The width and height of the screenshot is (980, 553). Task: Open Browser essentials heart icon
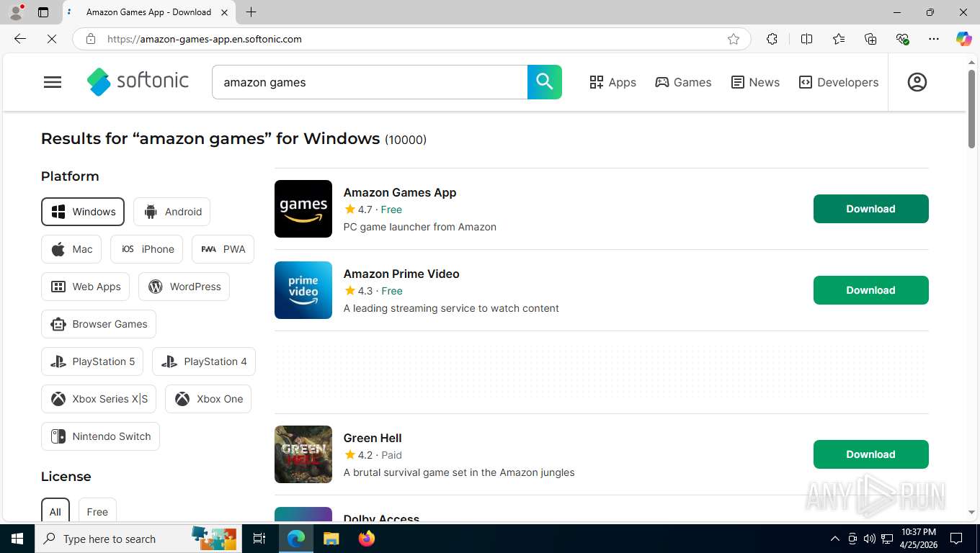(902, 39)
